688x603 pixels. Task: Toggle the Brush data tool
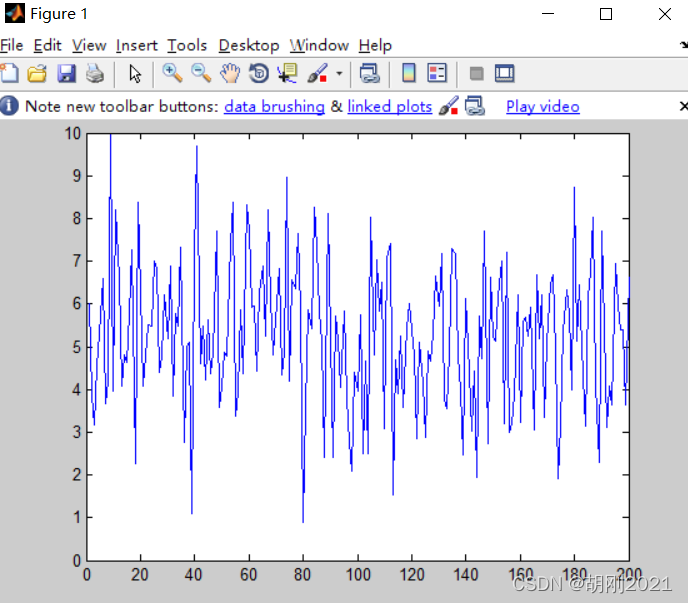click(x=318, y=73)
